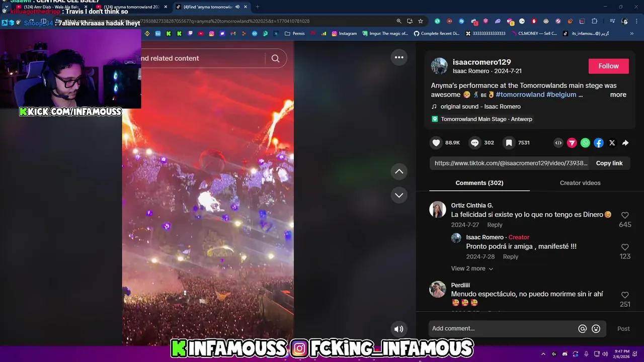Switch to Creator videos tab
644x362 pixels.
tap(580, 183)
